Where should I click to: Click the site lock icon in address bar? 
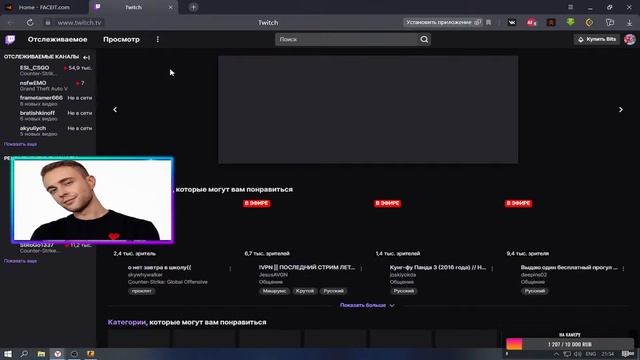[x=48, y=22]
